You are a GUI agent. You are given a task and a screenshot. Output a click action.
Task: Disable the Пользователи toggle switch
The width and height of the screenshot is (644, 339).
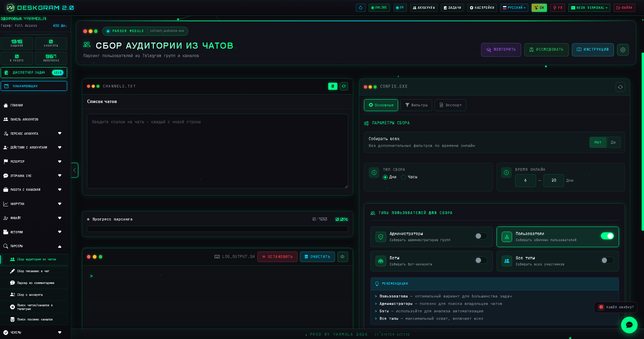pyautogui.click(x=607, y=236)
